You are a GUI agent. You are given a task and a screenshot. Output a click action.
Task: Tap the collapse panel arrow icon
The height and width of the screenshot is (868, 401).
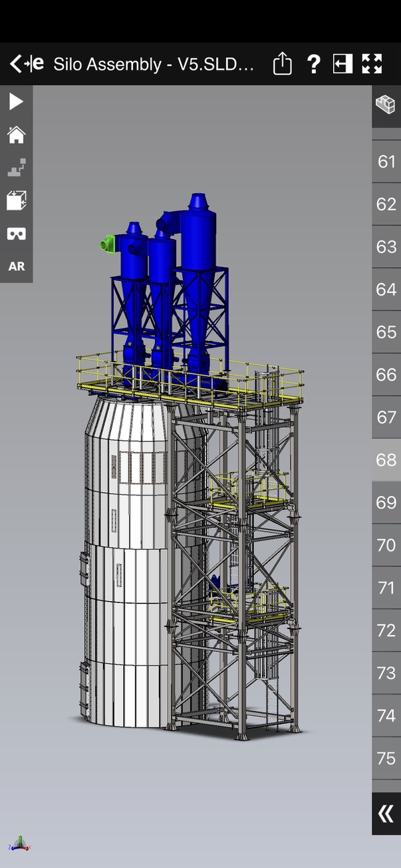[342, 64]
